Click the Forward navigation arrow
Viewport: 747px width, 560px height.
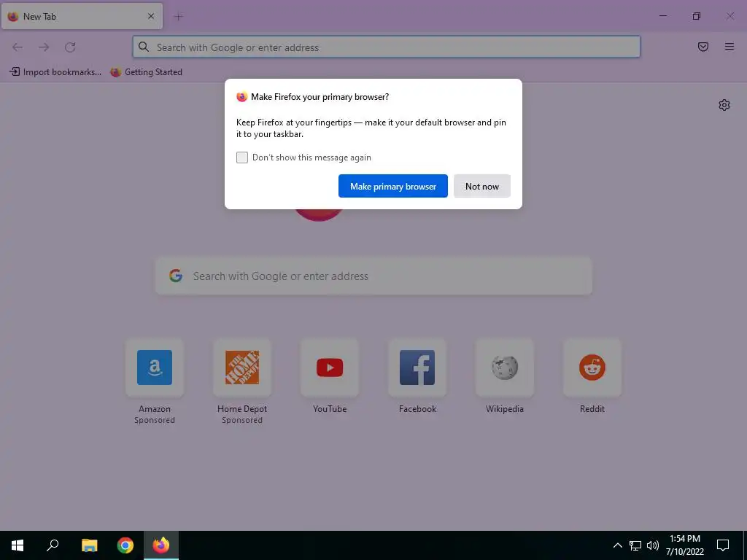[44, 47]
